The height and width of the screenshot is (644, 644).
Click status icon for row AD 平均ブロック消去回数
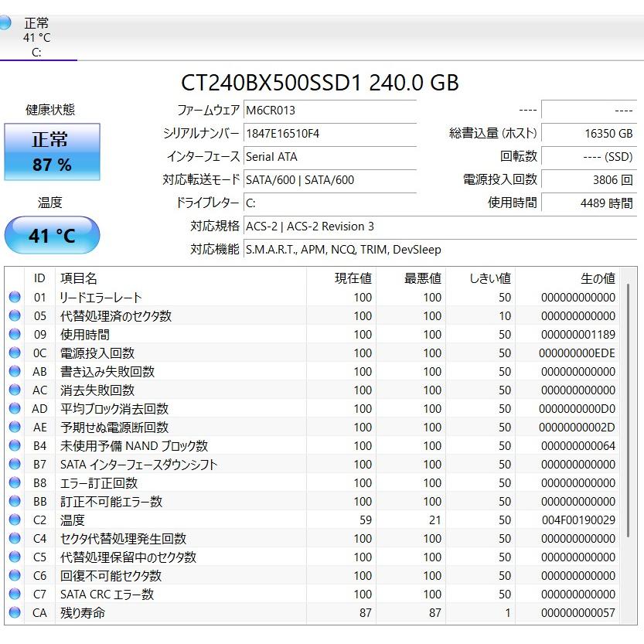15,408
